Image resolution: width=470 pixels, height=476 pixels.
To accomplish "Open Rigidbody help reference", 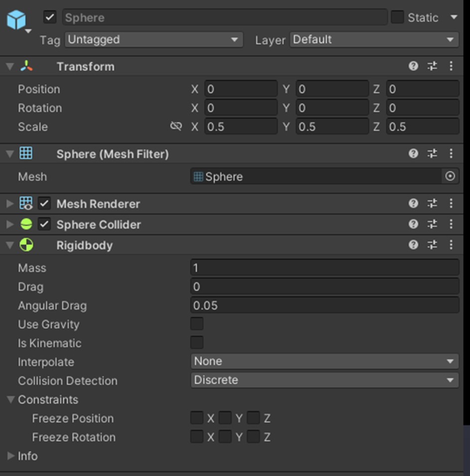I will (413, 244).
